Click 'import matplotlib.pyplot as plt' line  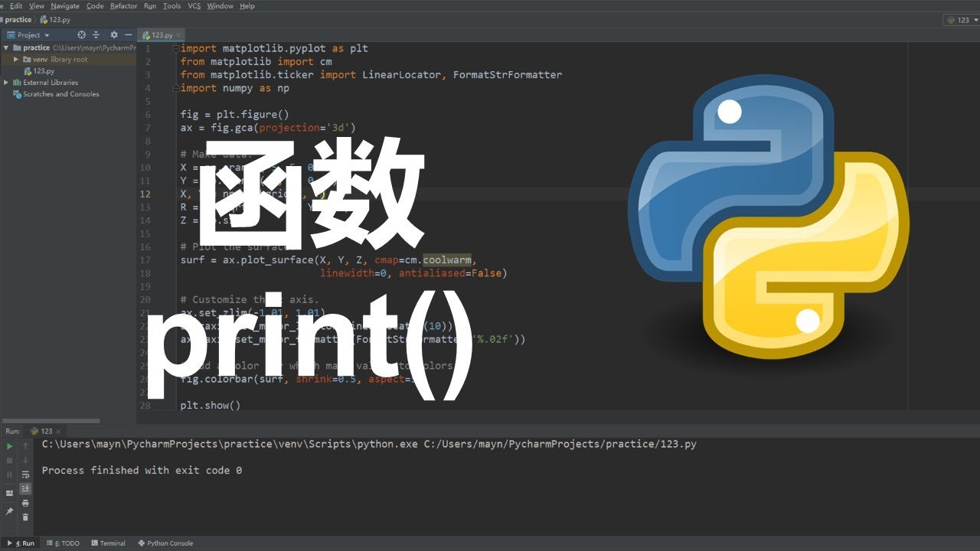(274, 48)
